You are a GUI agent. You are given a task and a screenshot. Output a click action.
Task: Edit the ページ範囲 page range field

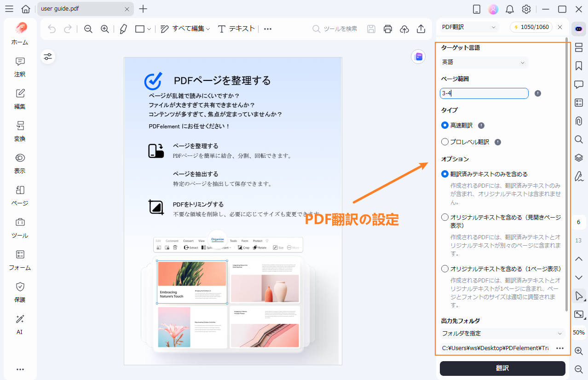point(484,93)
